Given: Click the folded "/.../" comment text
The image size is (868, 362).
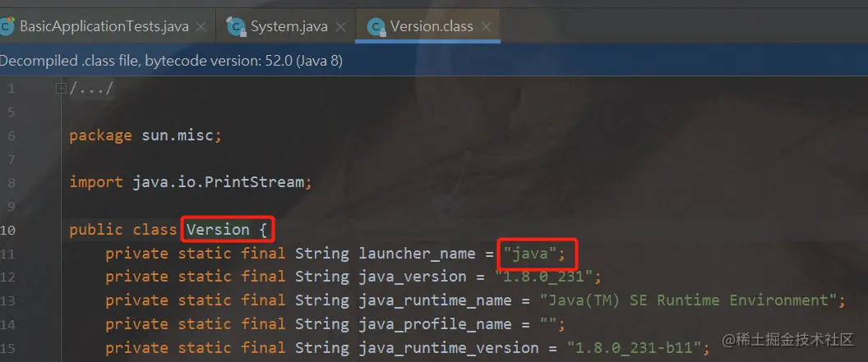Looking at the screenshot, I should pyautogui.click(x=91, y=89).
